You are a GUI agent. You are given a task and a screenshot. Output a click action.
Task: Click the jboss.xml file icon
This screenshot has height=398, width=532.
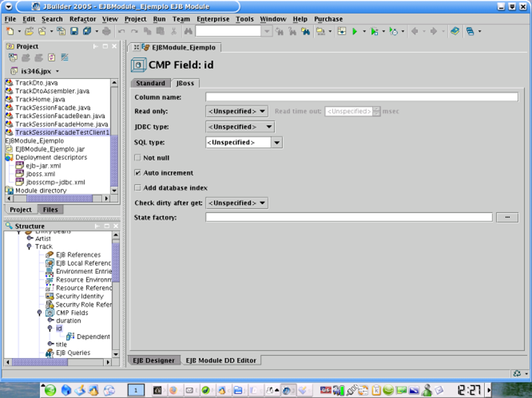20,173
